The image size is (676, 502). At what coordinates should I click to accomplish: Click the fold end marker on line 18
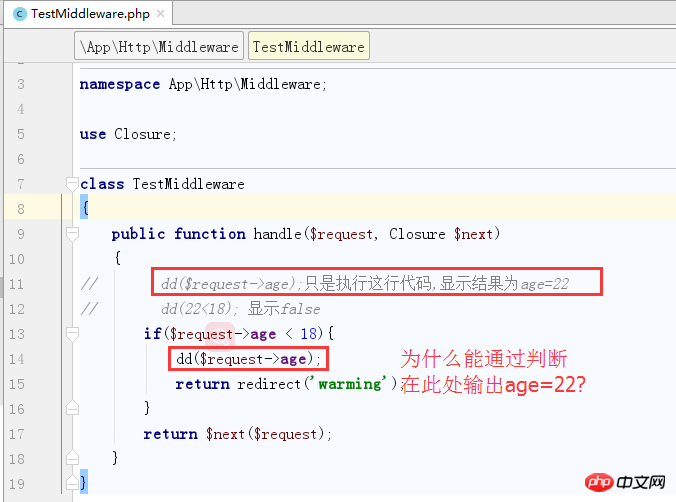(x=72, y=458)
